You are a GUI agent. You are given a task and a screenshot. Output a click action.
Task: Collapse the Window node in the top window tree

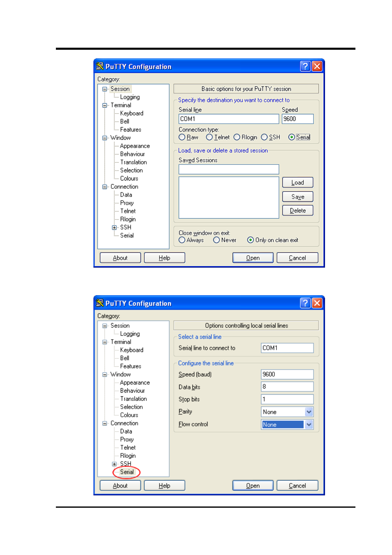point(105,138)
